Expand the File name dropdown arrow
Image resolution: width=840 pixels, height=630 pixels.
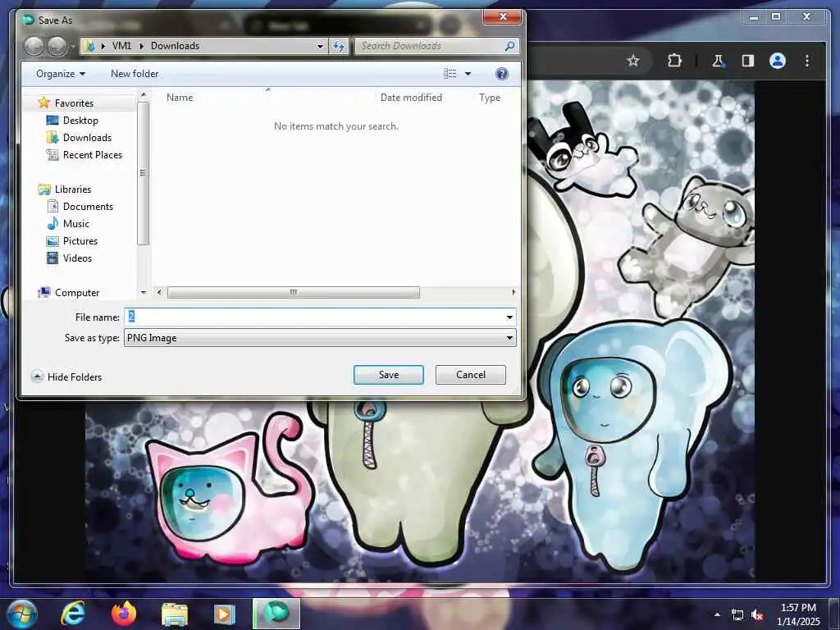click(x=509, y=317)
